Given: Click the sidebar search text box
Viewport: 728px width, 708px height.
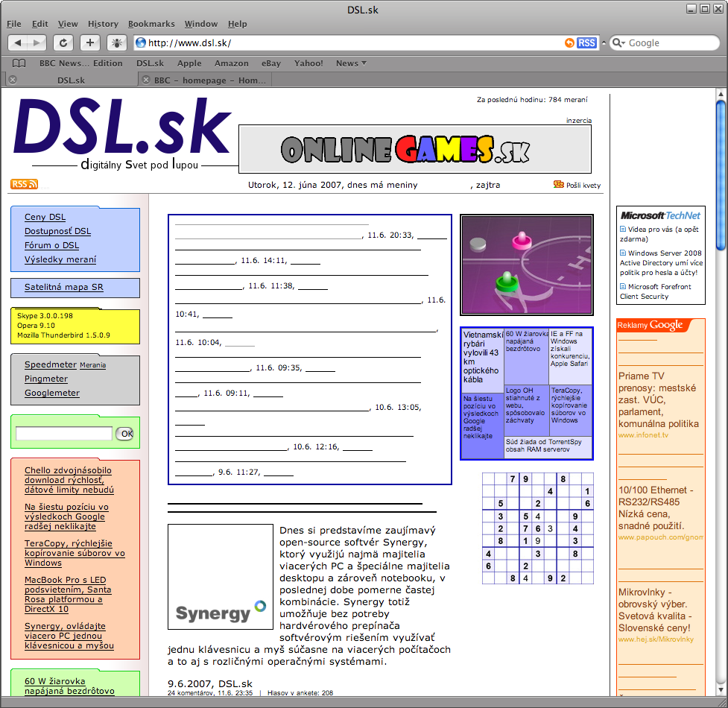Looking at the screenshot, I should pos(64,434).
